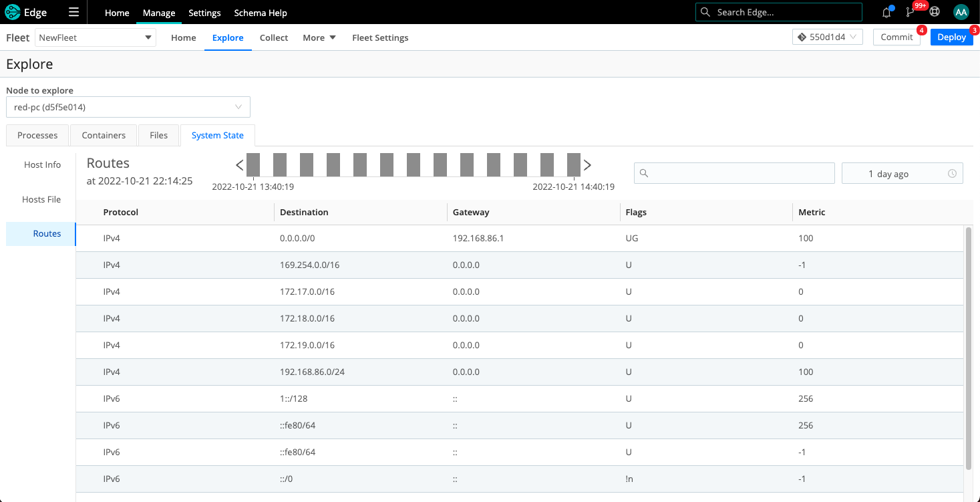Image resolution: width=980 pixels, height=502 pixels.
Task: Open the AA user avatar menu
Action: (961, 12)
